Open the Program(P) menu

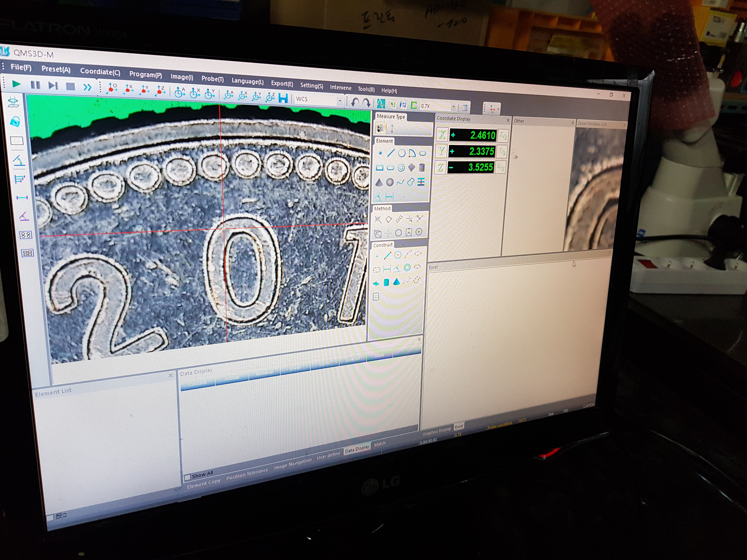coord(146,75)
